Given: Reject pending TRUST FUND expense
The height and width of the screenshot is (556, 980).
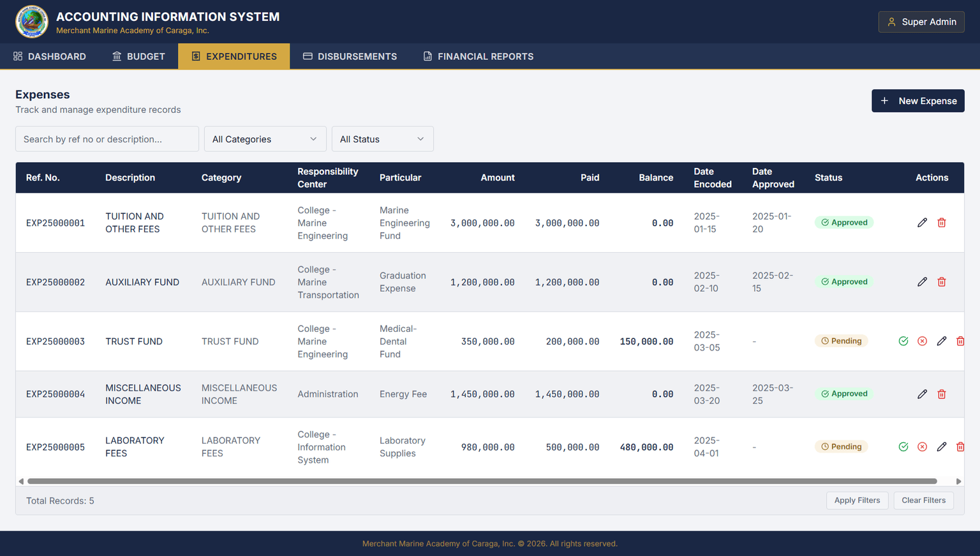Looking at the screenshot, I should [x=923, y=342].
